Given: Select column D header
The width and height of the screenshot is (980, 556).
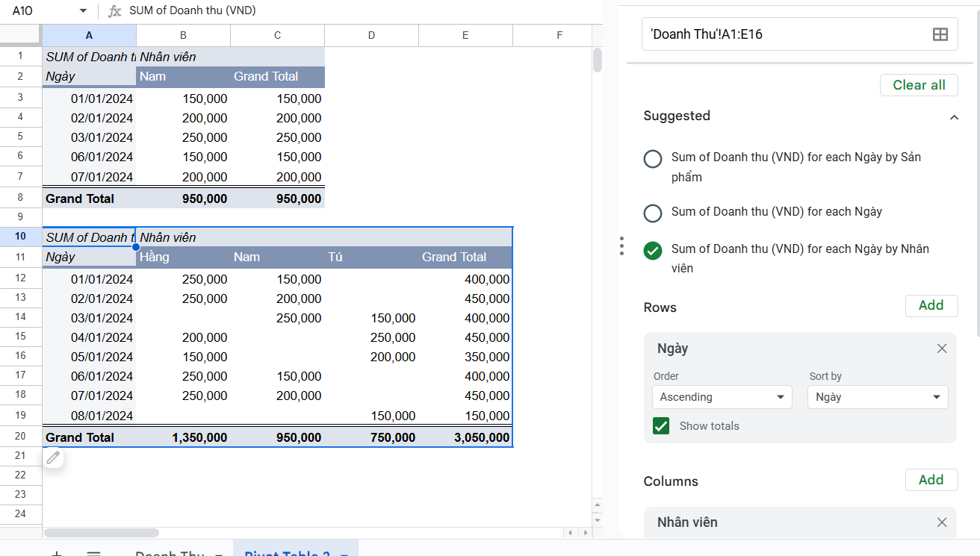Looking at the screenshot, I should (372, 35).
